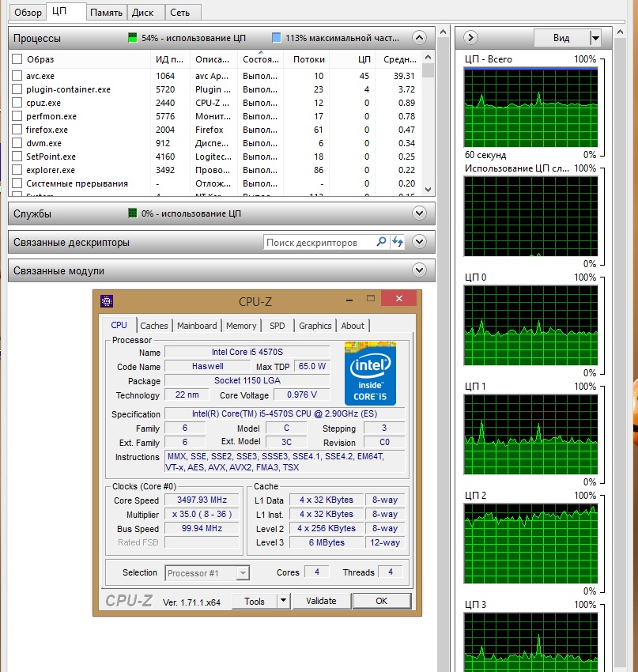The image size is (638, 672).
Task: Open the Graphics tab in CPU-Z
Action: coord(315,326)
